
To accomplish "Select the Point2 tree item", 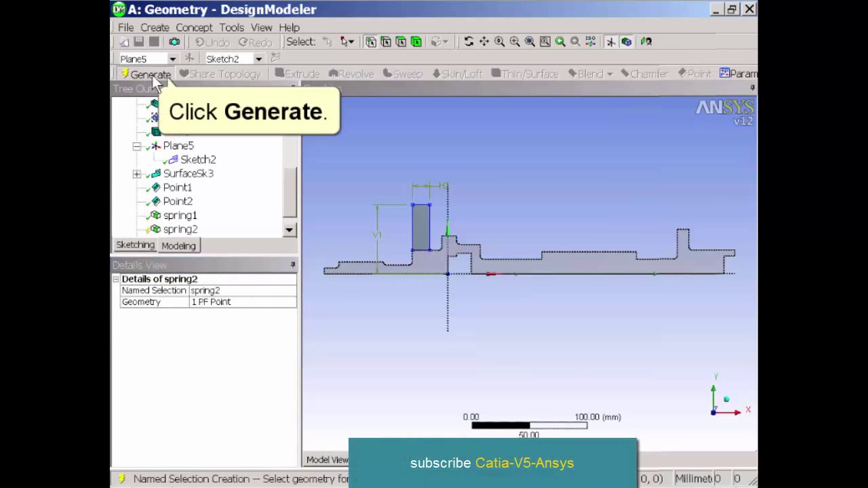I will click(x=178, y=201).
